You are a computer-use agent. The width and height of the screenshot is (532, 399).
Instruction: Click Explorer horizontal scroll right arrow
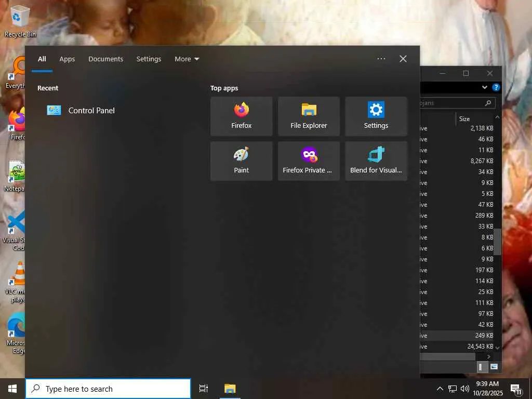pyautogui.click(x=488, y=356)
